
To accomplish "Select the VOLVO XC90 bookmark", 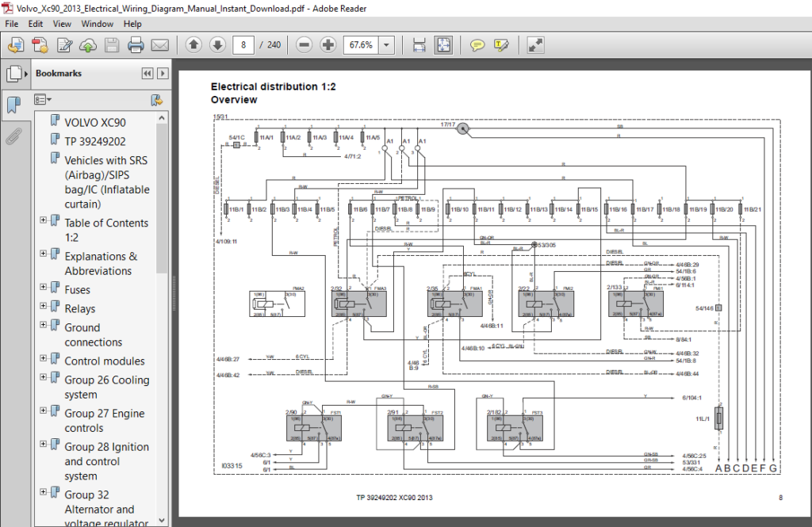I will click(x=95, y=123).
